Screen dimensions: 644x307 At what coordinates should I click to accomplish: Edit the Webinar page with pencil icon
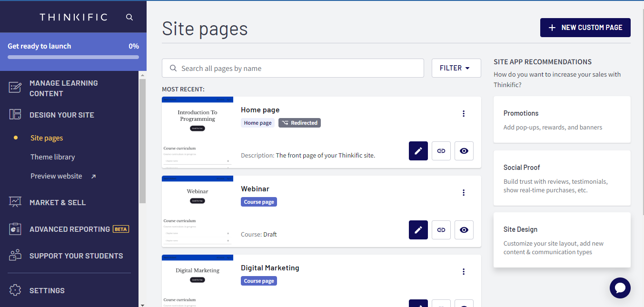tap(418, 230)
